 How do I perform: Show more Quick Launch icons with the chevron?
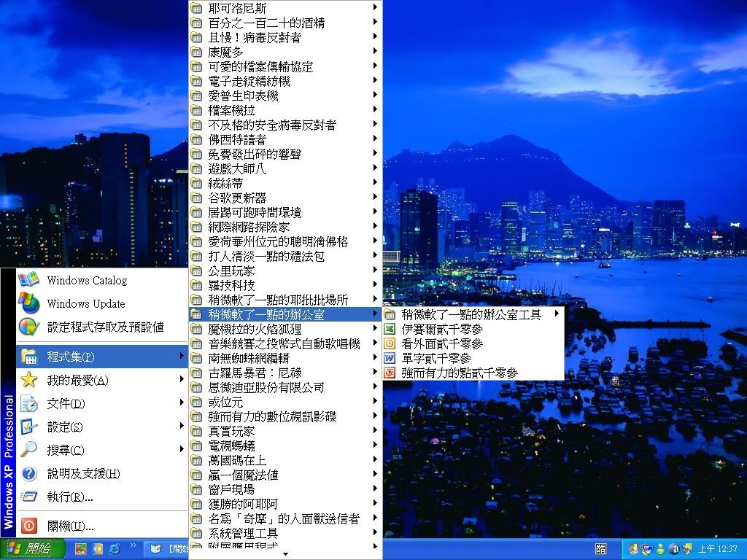coord(133,545)
